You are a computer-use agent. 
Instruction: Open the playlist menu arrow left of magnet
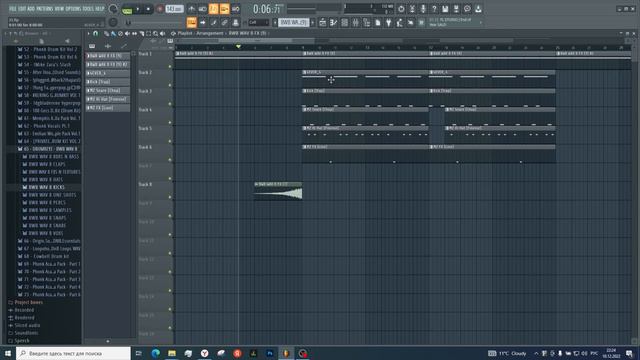pos(88,33)
